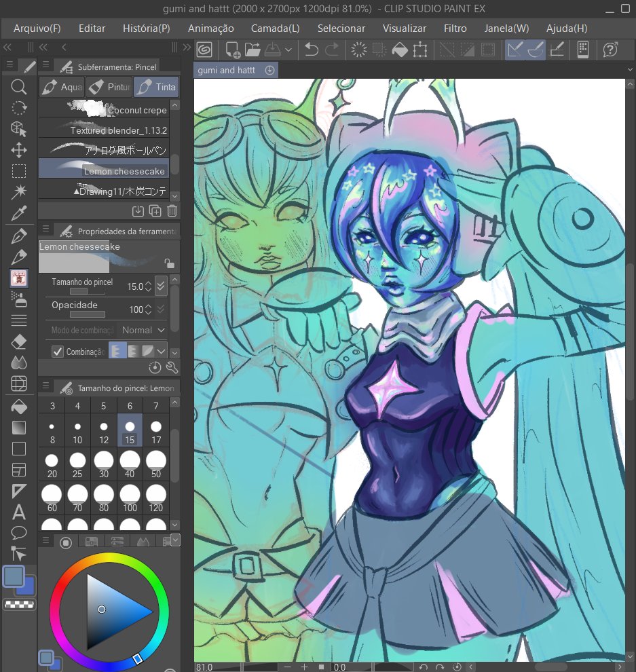Screen dimensions: 636x672
Task: Open sub tool detail wrench icon
Action: (172, 367)
